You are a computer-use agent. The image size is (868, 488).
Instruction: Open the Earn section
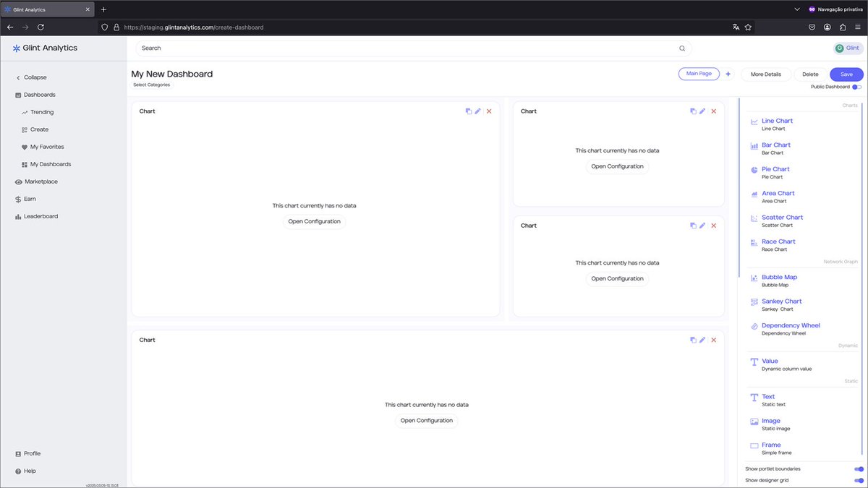click(25, 199)
